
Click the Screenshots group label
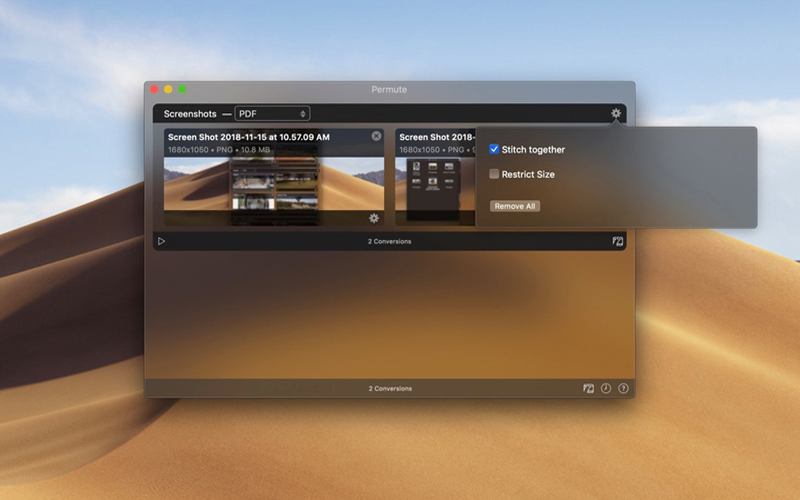coord(190,114)
